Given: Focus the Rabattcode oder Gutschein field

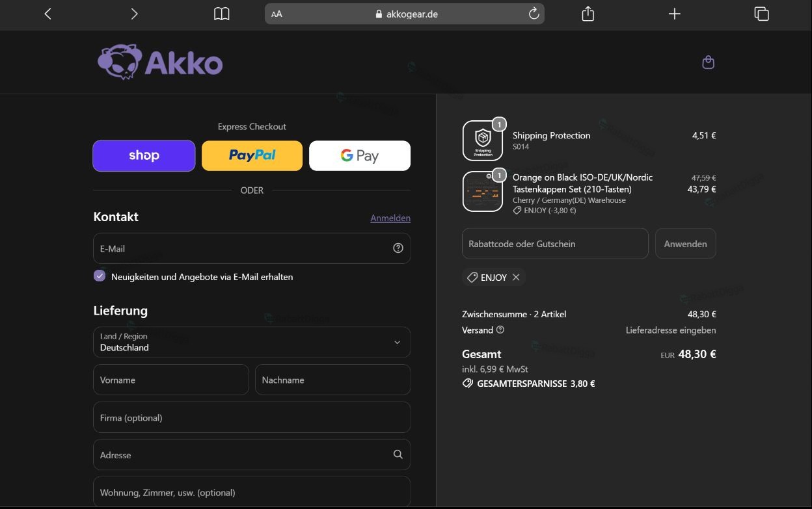Looking at the screenshot, I should (555, 244).
